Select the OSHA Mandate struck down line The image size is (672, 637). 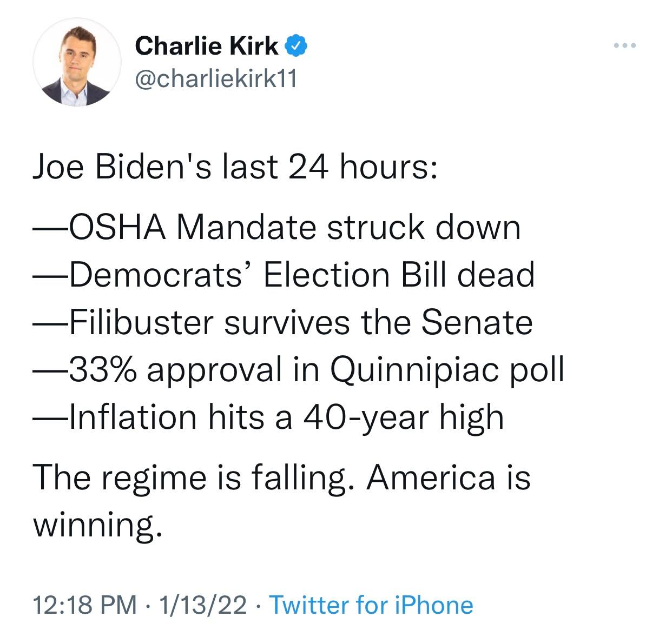tap(276, 227)
